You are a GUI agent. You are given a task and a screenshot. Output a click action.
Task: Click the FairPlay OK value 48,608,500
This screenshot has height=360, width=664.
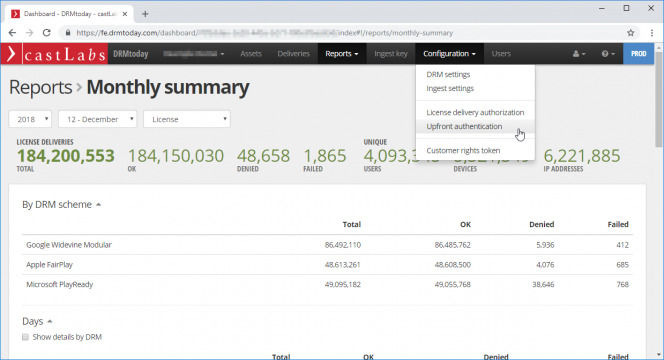[452, 265]
